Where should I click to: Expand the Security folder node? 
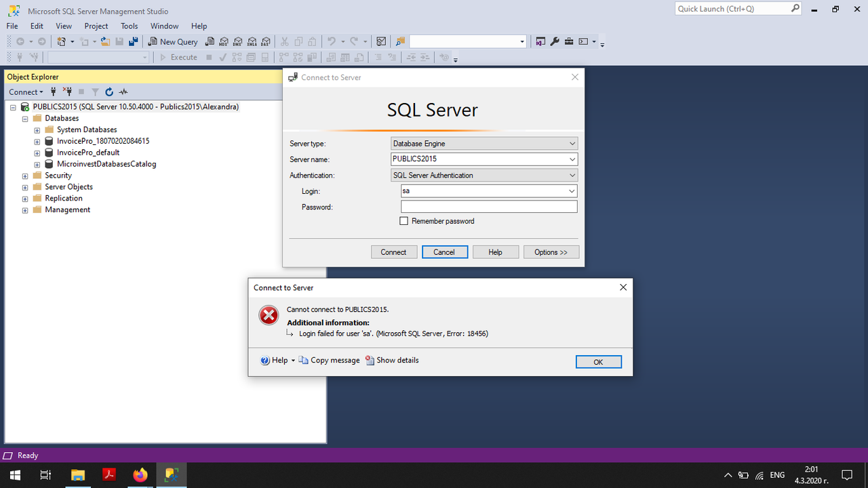point(25,176)
